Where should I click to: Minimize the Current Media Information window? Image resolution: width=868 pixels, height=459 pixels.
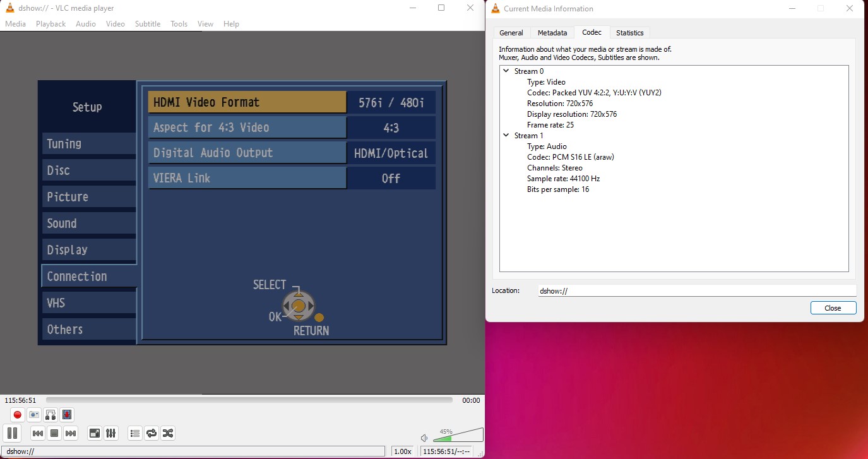(x=792, y=8)
